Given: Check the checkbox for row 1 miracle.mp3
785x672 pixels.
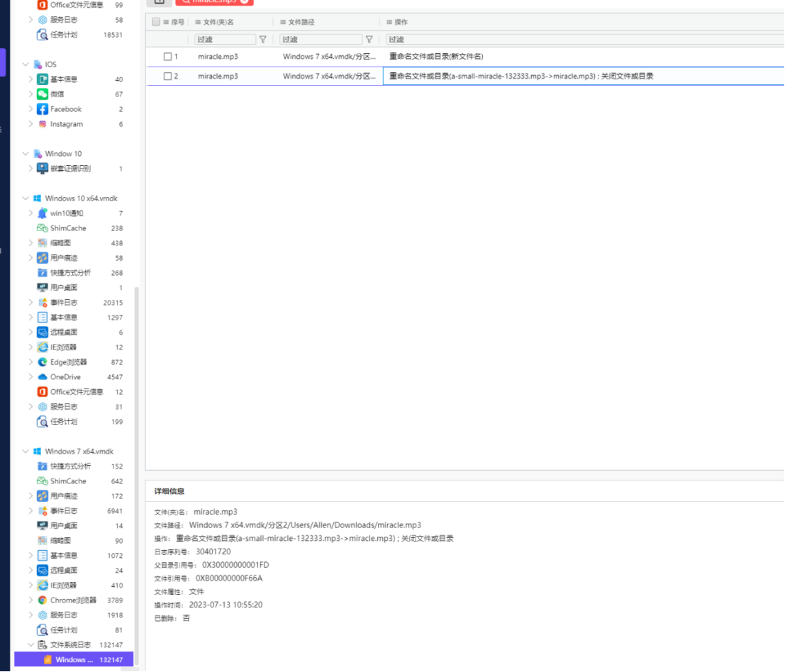Looking at the screenshot, I should (x=168, y=57).
